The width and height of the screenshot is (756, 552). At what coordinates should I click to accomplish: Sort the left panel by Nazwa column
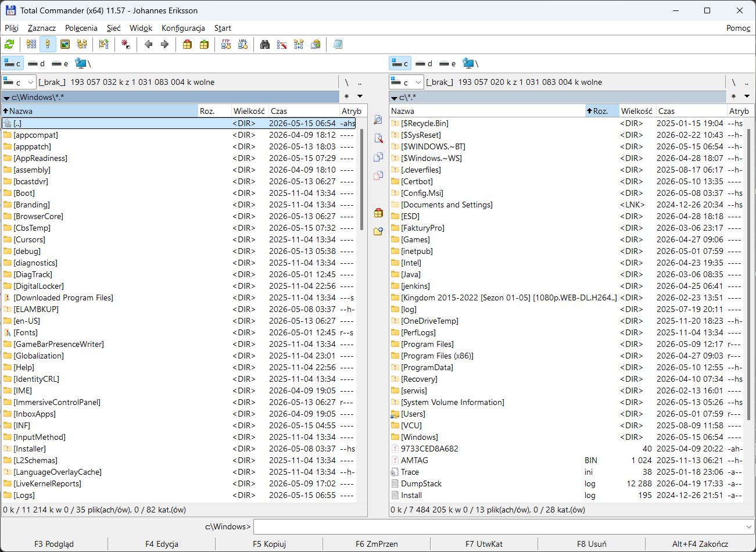click(100, 111)
